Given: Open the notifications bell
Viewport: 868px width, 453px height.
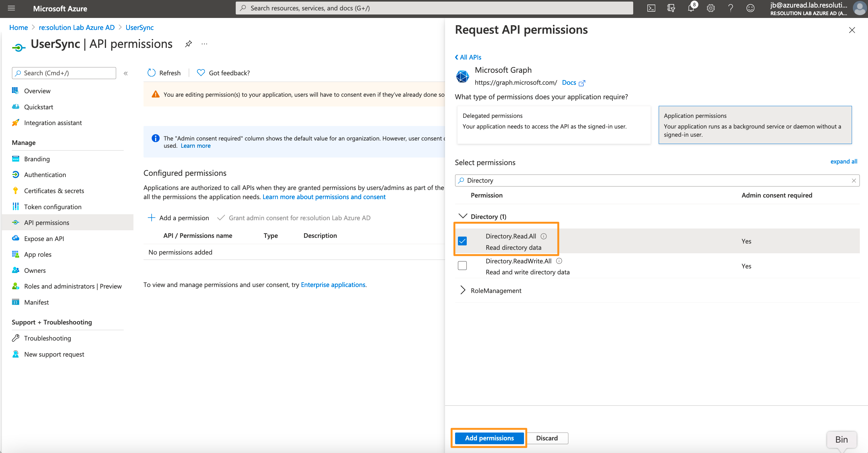Looking at the screenshot, I should (691, 9).
